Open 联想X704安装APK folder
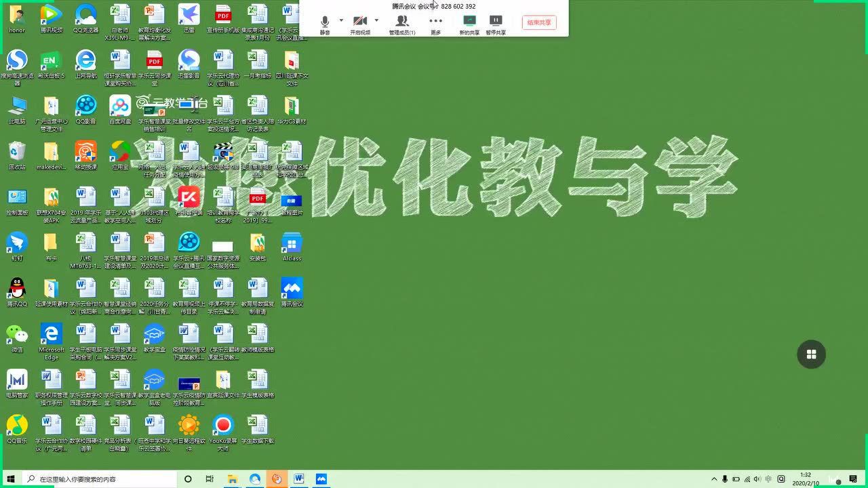868x488 pixels. click(x=52, y=205)
